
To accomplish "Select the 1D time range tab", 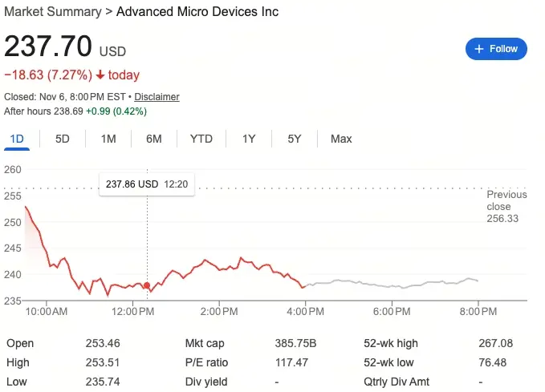I will click(17, 139).
